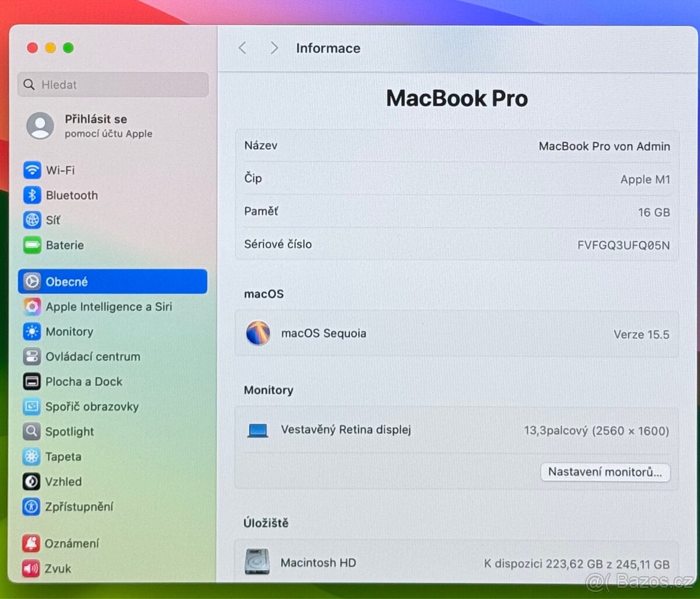This screenshot has height=599, width=700.
Task: Open Plocha a Dock settings
Action: pyautogui.click(x=83, y=381)
